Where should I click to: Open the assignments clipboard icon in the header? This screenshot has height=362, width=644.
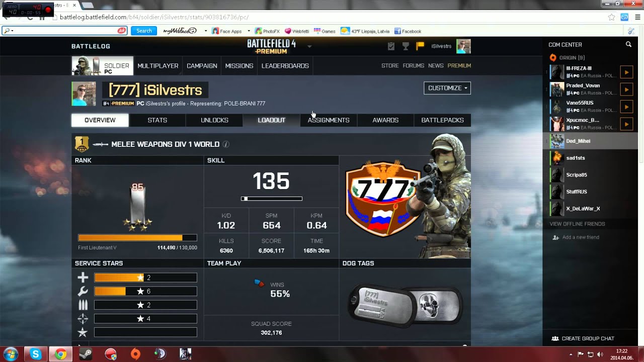[391, 46]
